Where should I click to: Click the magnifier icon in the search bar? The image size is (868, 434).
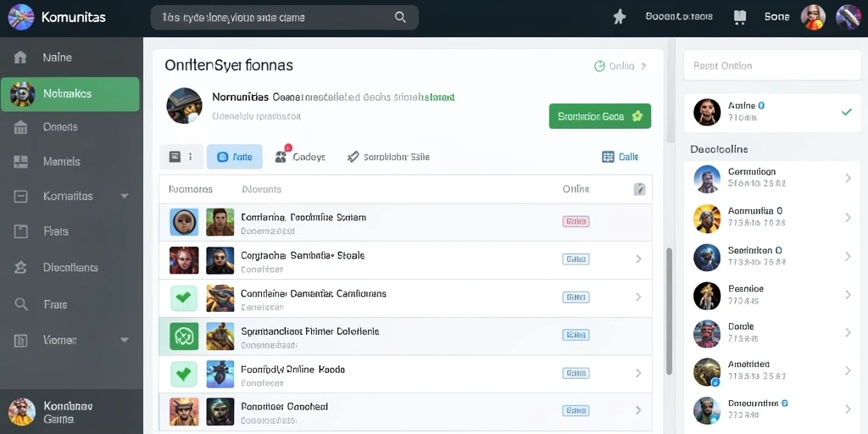[400, 17]
